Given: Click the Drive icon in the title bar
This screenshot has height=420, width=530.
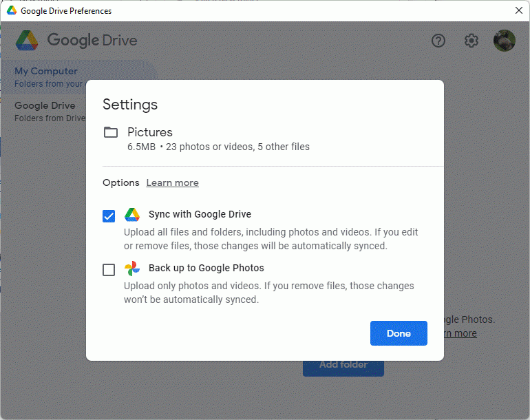Looking at the screenshot, I should 12,11.
